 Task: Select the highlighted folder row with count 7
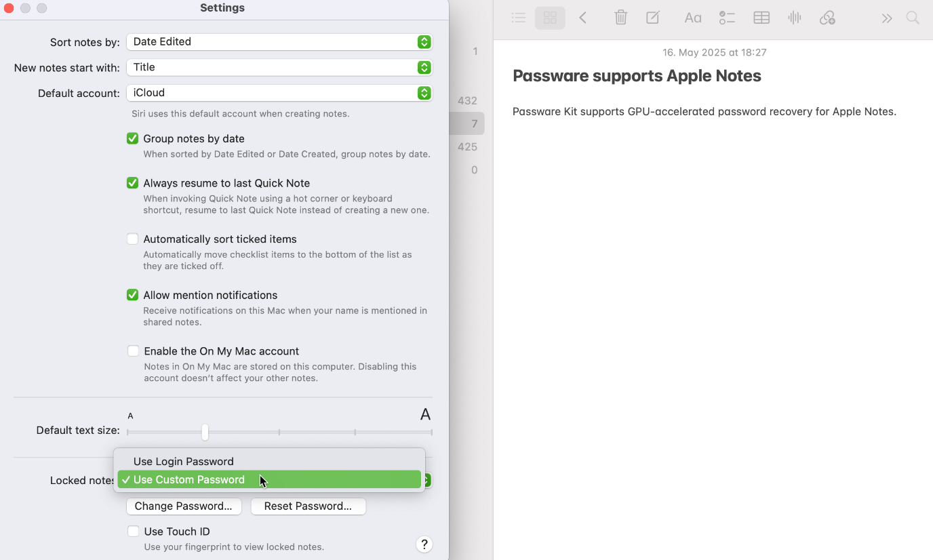(467, 123)
